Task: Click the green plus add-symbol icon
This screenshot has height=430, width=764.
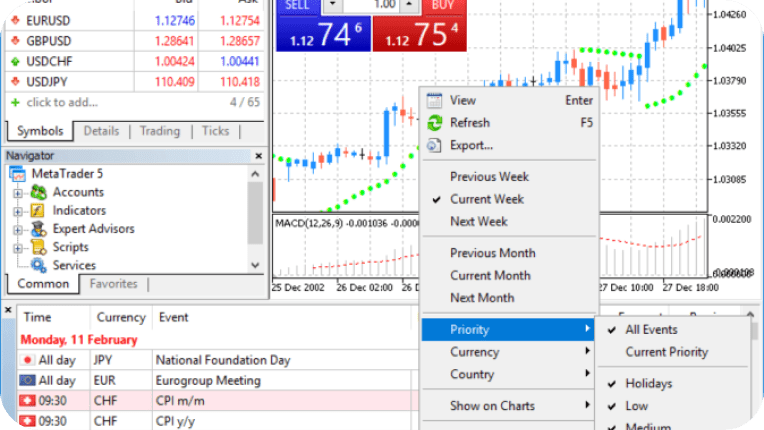Action: 15,102
